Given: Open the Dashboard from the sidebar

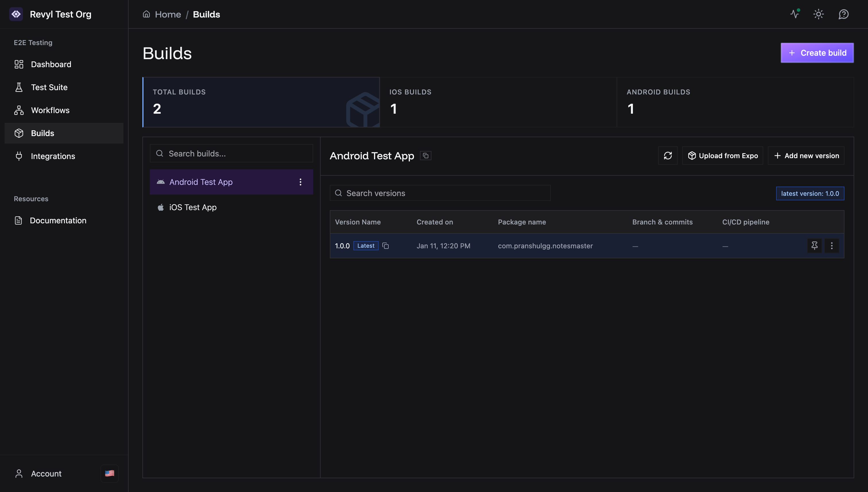Looking at the screenshot, I should point(51,64).
